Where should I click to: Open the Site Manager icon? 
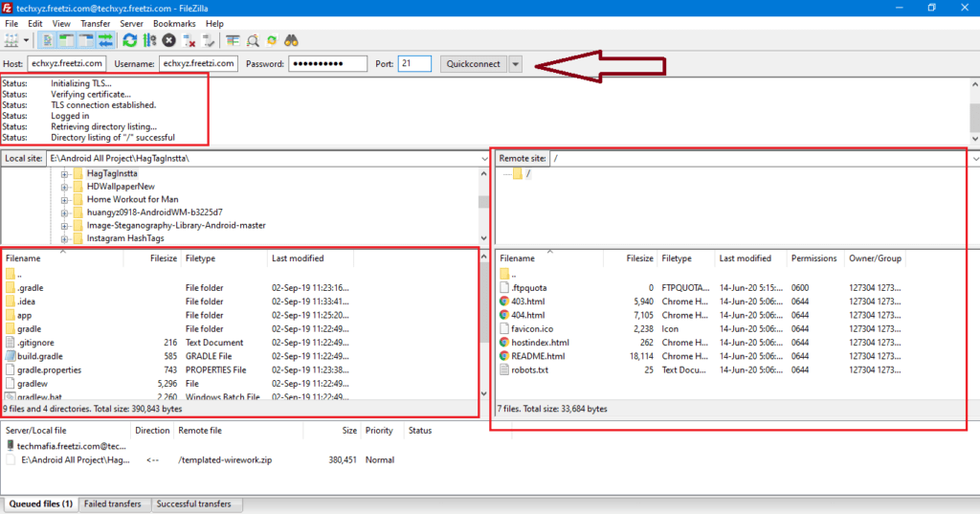click(11, 40)
